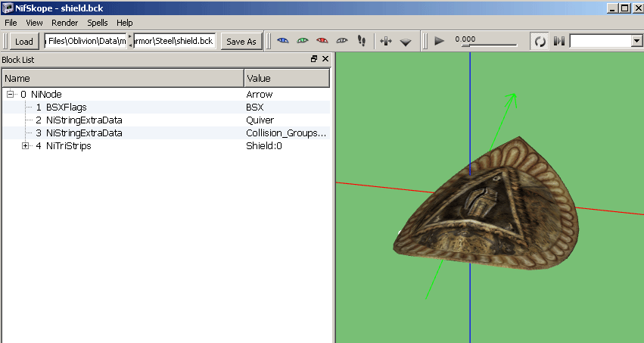Click the Name column header
Screen dimensions: 644x343
coord(123,78)
